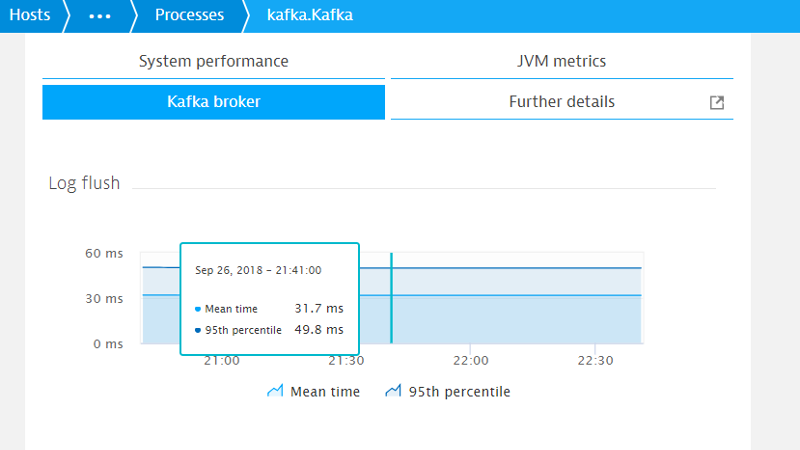Expand the collapsed breadcrumb ellipsis
Viewport: 800px width, 450px height.
pyautogui.click(x=100, y=16)
